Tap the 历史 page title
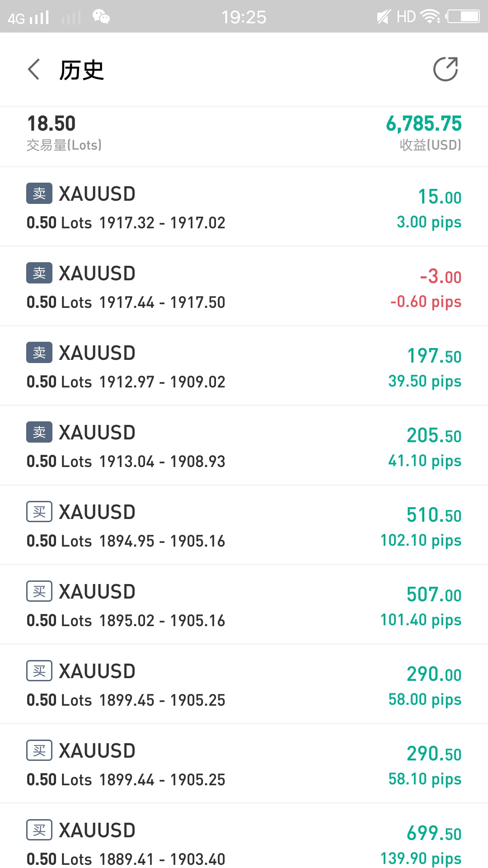Screen dimensions: 488x868 (82, 70)
